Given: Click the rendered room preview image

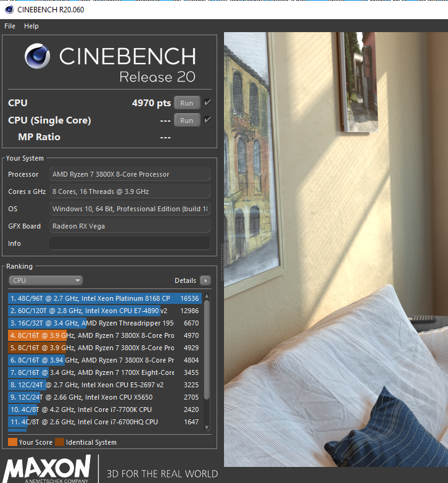Looking at the screenshot, I should pos(336,249).
